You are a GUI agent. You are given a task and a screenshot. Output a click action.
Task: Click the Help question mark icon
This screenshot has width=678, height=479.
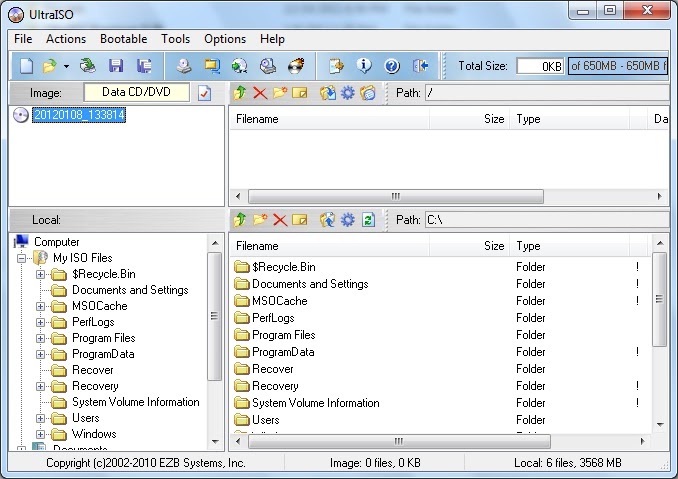click(x=392, y=66)
